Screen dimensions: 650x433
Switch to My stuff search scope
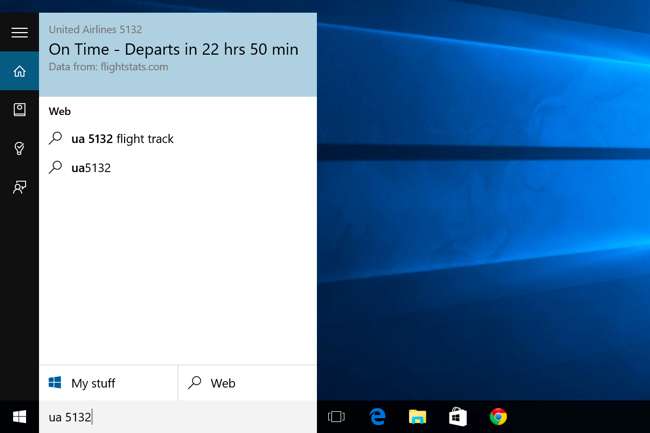109,383
